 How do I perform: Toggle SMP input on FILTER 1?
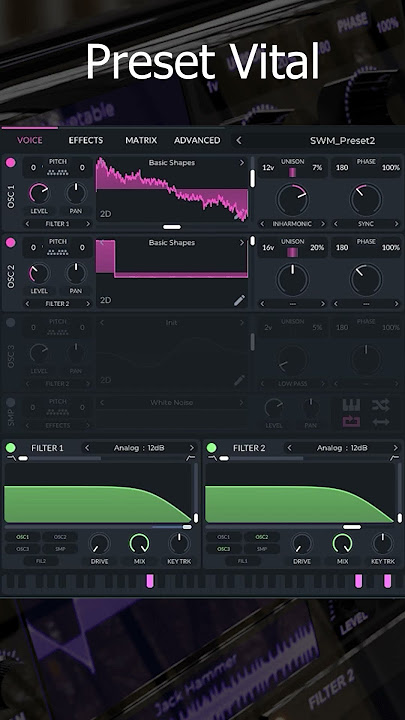[x=60, y=549]
